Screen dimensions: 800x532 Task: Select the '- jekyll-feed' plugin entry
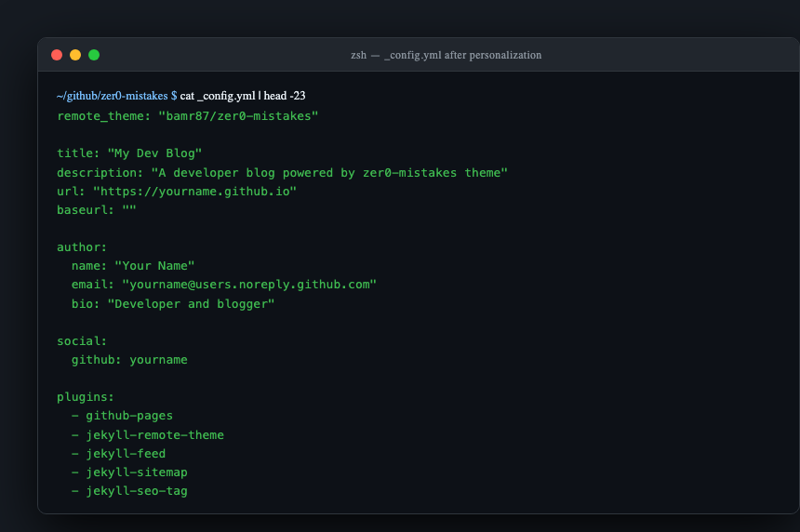pyautogui.click(x=118, y=454)
